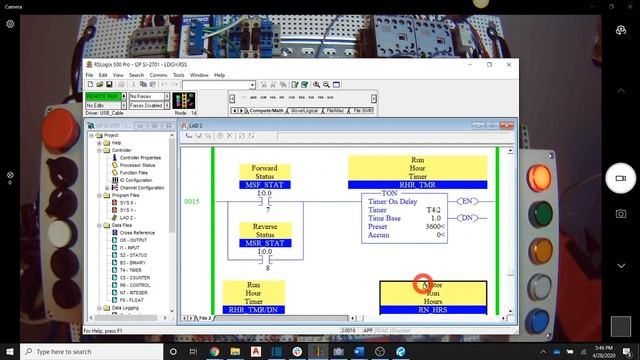Click the ADD instruction button

[253, 98]
